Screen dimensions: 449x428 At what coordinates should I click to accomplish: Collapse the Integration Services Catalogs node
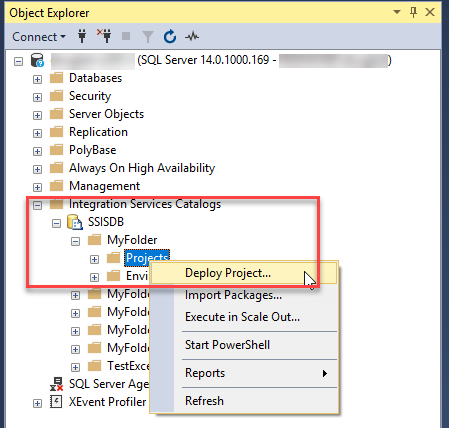tap(37, 205)
